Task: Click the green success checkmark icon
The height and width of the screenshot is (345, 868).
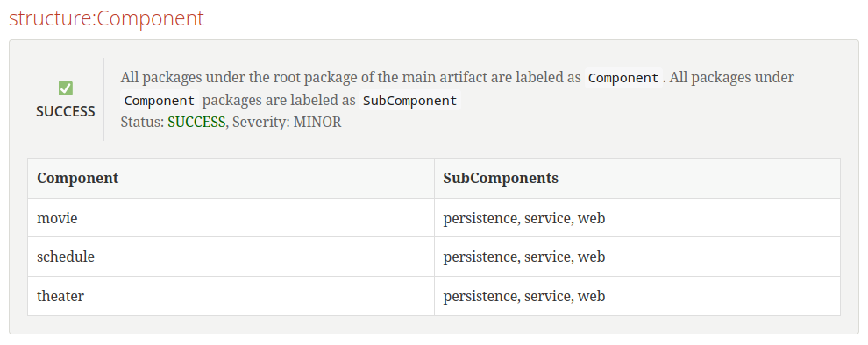Action: pos(66,88)
